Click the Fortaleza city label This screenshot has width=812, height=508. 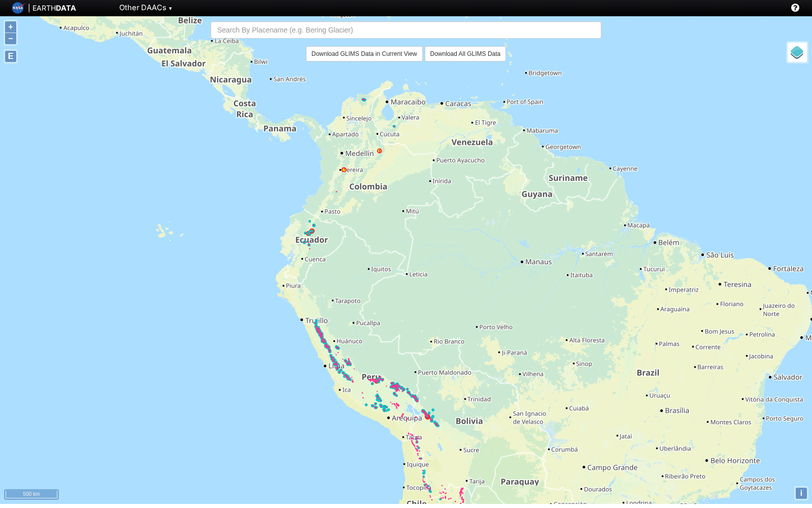(x=788, y=269)
